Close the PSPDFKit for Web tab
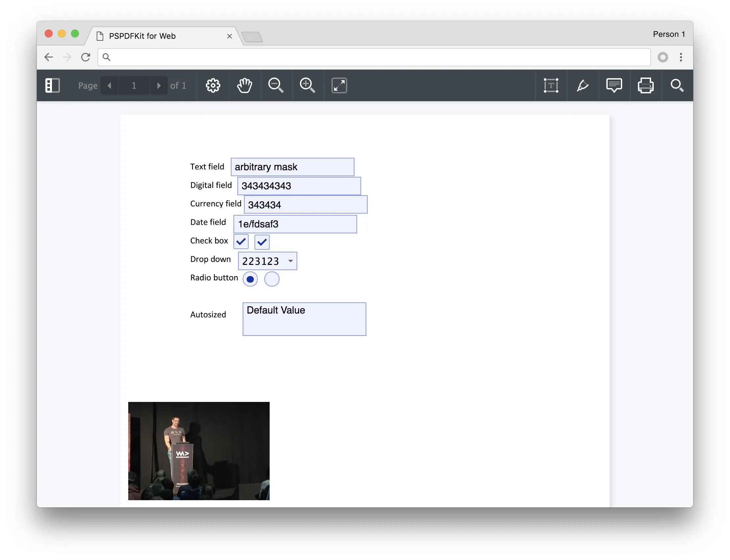730x560 pixels. coord(229,36)
